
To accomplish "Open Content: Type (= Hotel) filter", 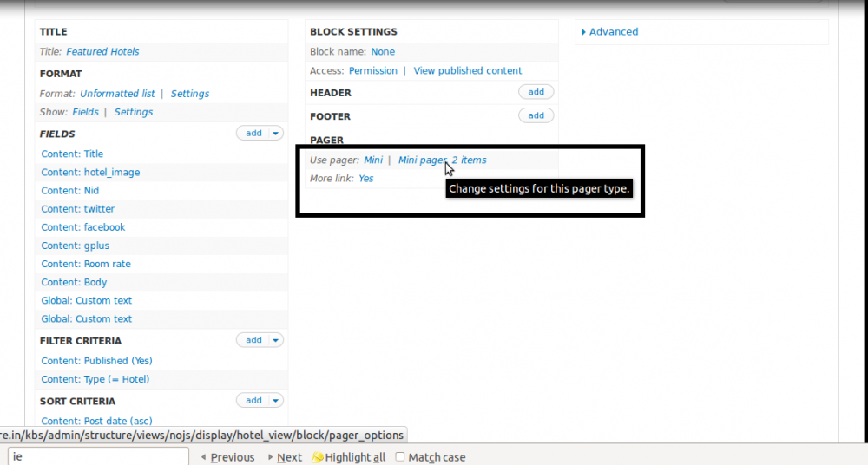I will [x=95, y=379].
